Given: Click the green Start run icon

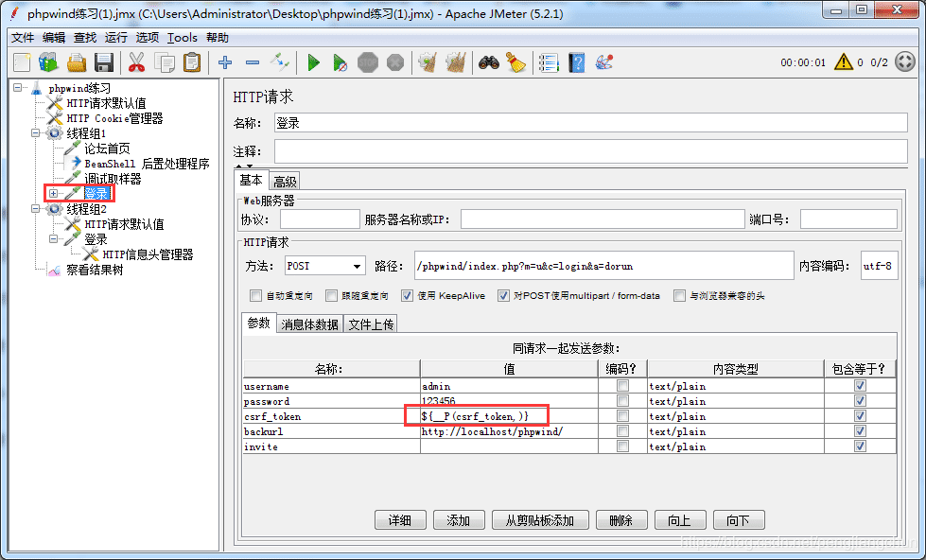Looking at the screenshot, I should [x=313, y=63].
